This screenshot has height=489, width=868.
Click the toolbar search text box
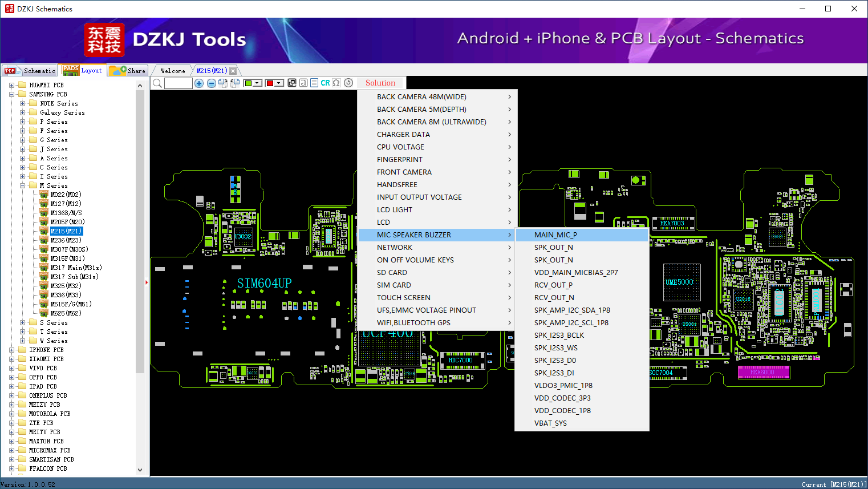pyautogui.click(x=179, y=83)
